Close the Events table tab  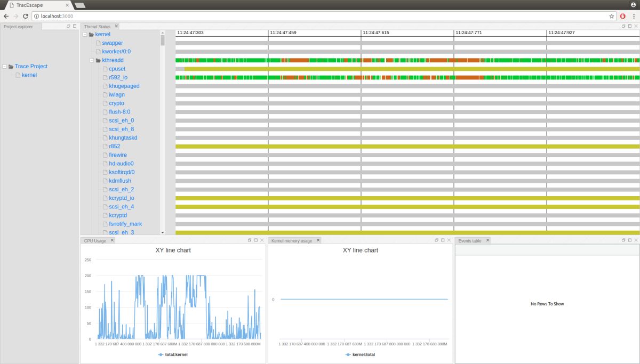[487, 240]
